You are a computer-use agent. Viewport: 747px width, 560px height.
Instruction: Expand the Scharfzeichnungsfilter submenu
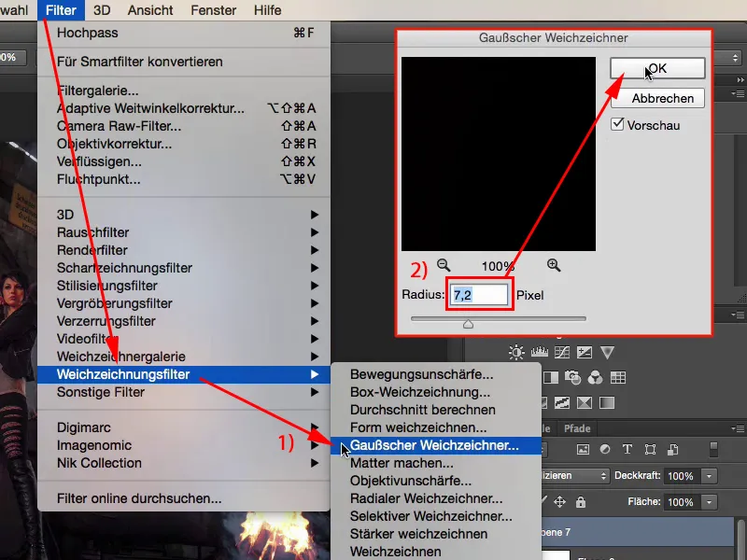coord(184,268)
